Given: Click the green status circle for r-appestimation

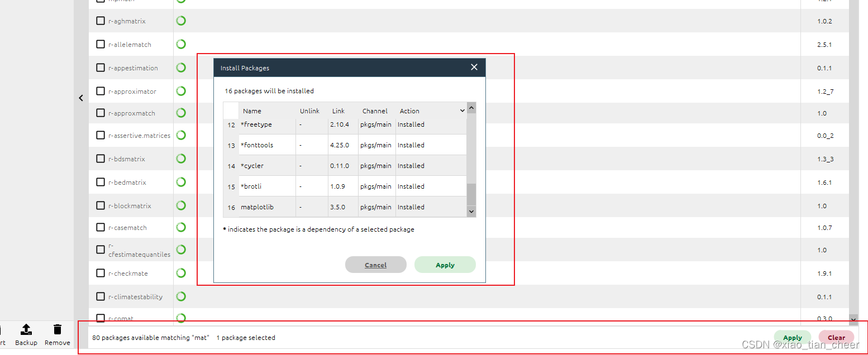Looking at the screenshot, I should [x=181, y=68].
